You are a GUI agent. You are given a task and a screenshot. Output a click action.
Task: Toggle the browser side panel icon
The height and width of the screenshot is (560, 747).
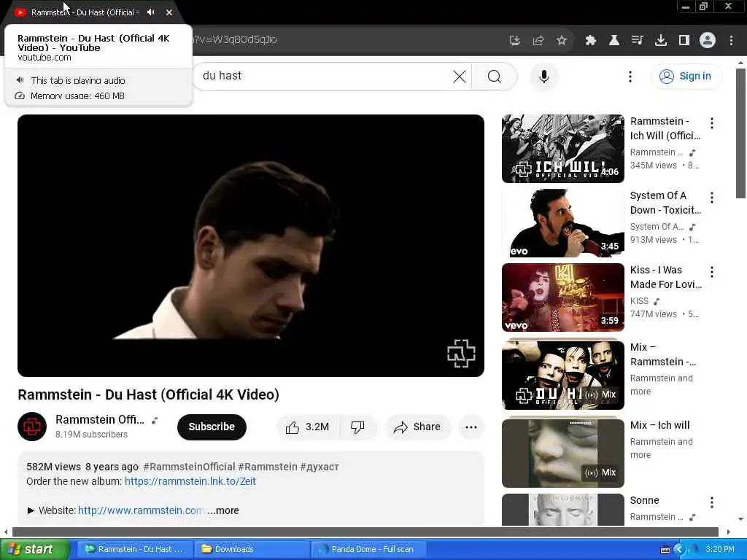pos(684,41)
